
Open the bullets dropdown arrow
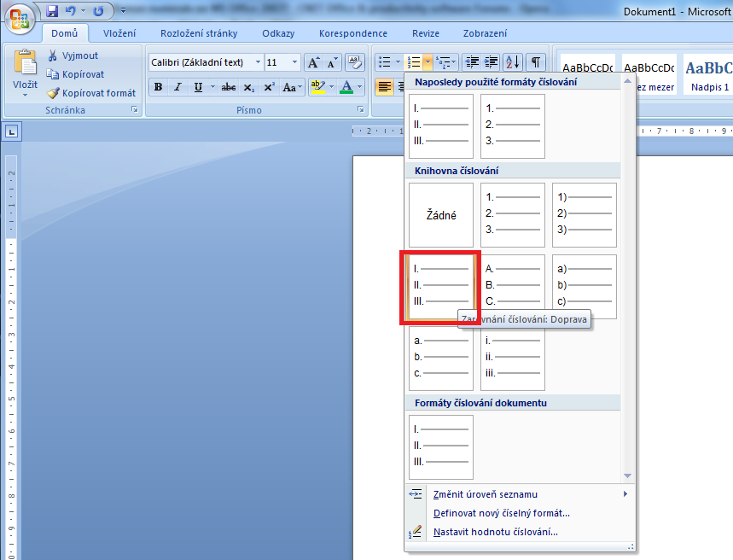click(398, 61)
